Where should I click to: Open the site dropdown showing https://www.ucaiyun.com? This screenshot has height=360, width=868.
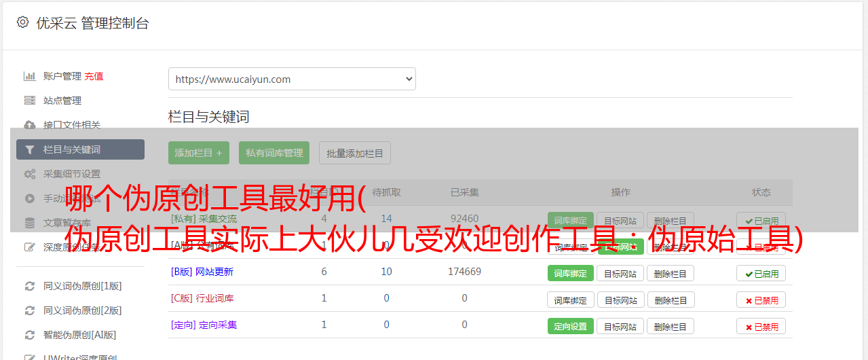(x=292, y=79)
